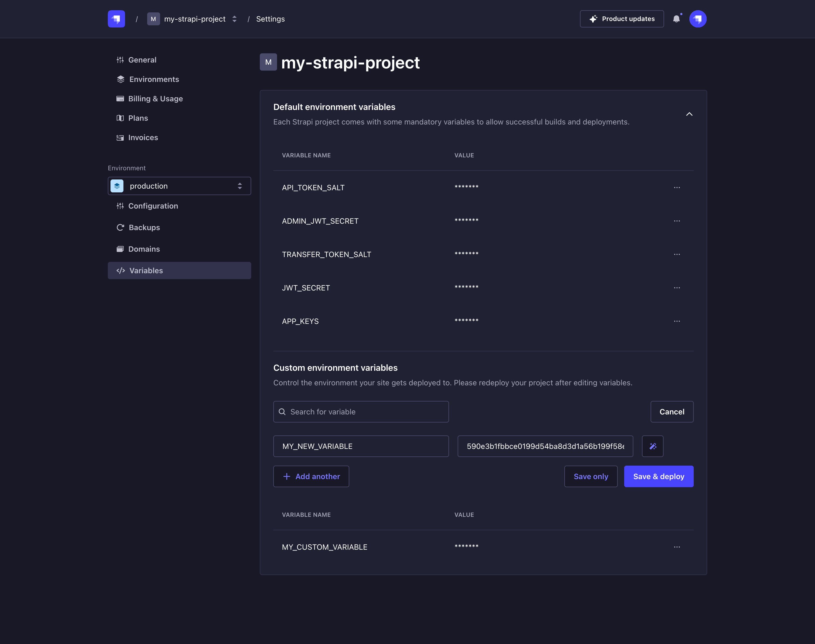Open Domains via its icon

click(x=120, y=249)
